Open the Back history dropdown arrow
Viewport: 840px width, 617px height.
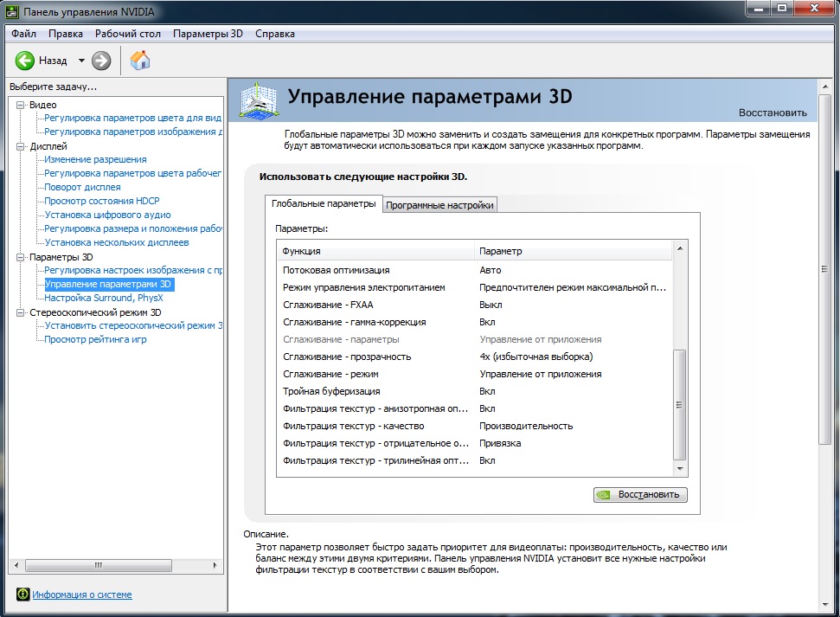(81, 61)
